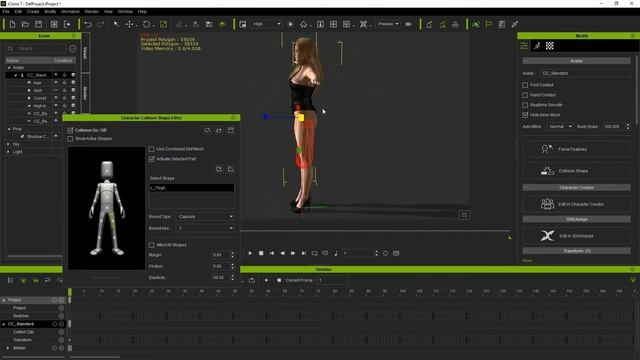Click the Facial Features button
Image resolution: width=640 pixels, height=360 pixels.
[x=576, y=149]
